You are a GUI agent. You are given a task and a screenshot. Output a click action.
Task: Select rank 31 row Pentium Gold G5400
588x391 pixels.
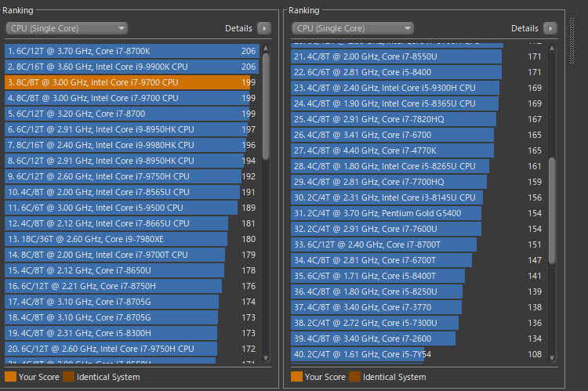[x=418, y=214]
